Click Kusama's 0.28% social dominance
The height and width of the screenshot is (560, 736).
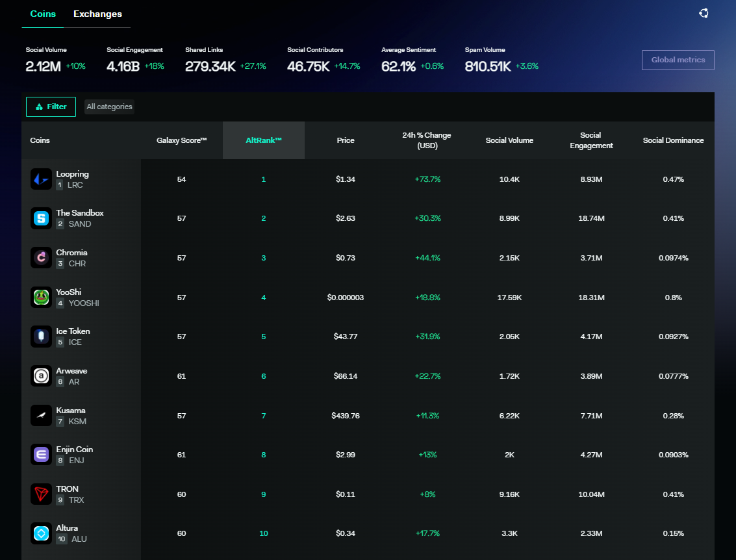pos(673,416)
